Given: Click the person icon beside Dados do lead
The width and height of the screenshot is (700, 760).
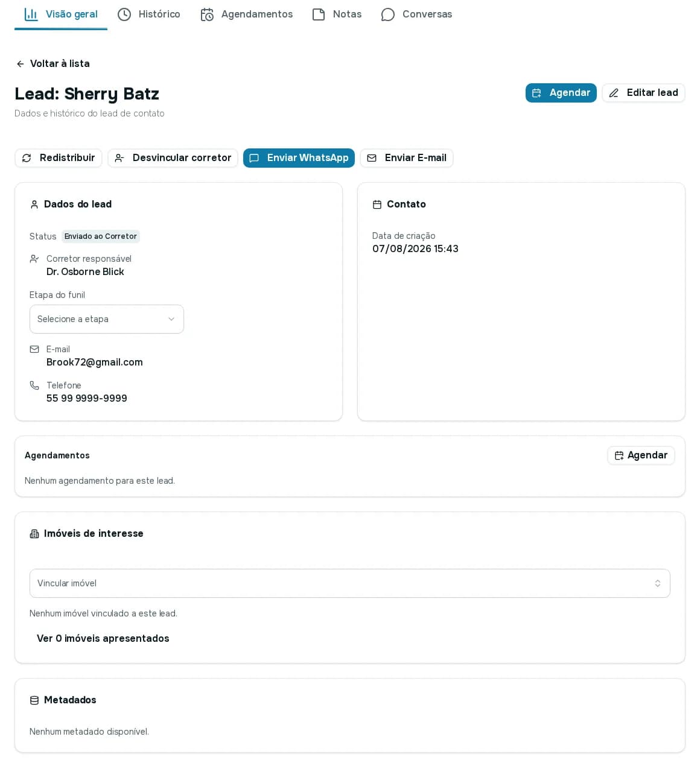Looking at the screenshot, I should [x=34, y=204].
